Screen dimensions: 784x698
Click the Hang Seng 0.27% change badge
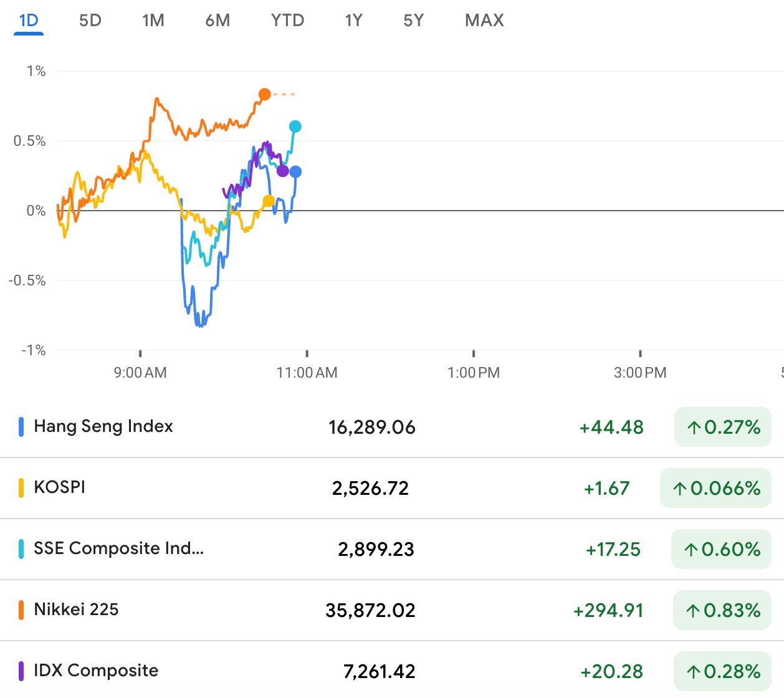coord(723,427)
